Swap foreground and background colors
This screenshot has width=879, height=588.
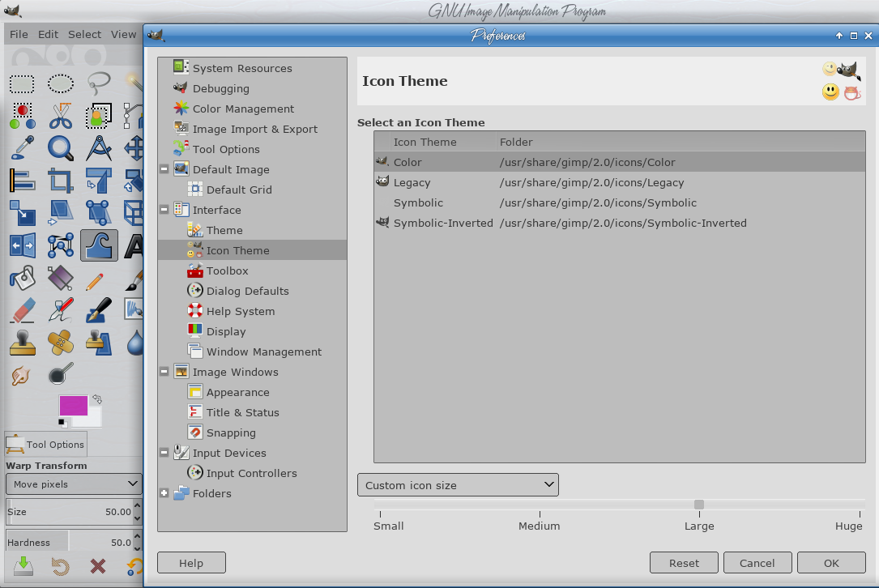(97, 399)
